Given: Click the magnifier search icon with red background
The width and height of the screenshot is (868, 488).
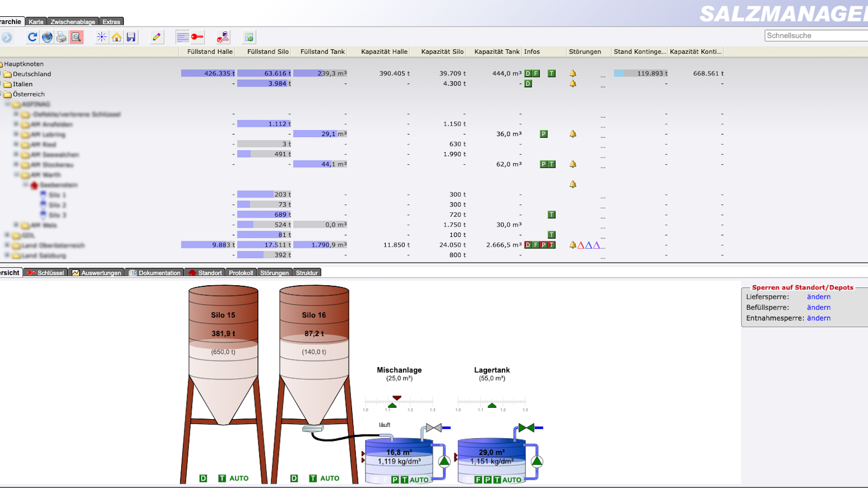Looking at the screenshot, I should [76, 37].
